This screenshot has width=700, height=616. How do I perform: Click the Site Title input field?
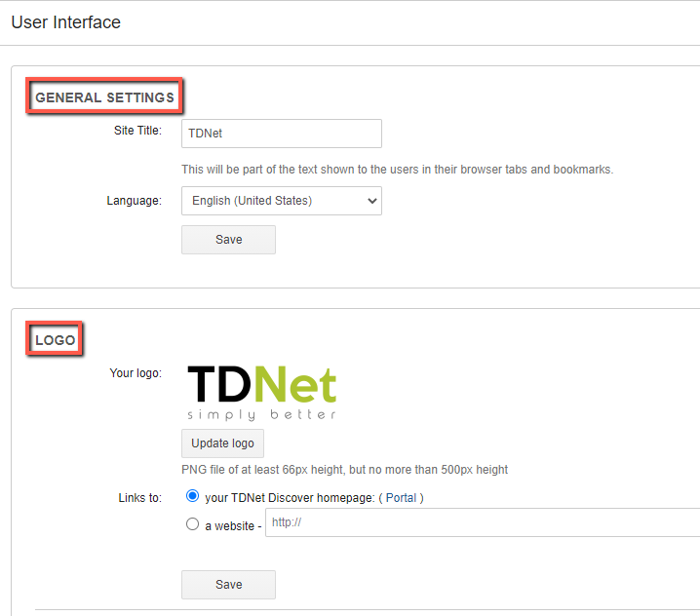click(x=281, y=134)
